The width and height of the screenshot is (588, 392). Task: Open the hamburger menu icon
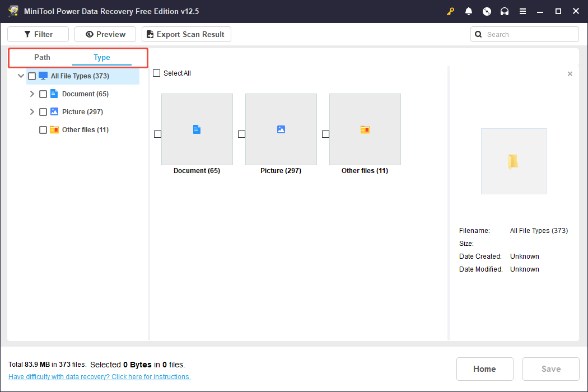(522, 11)
